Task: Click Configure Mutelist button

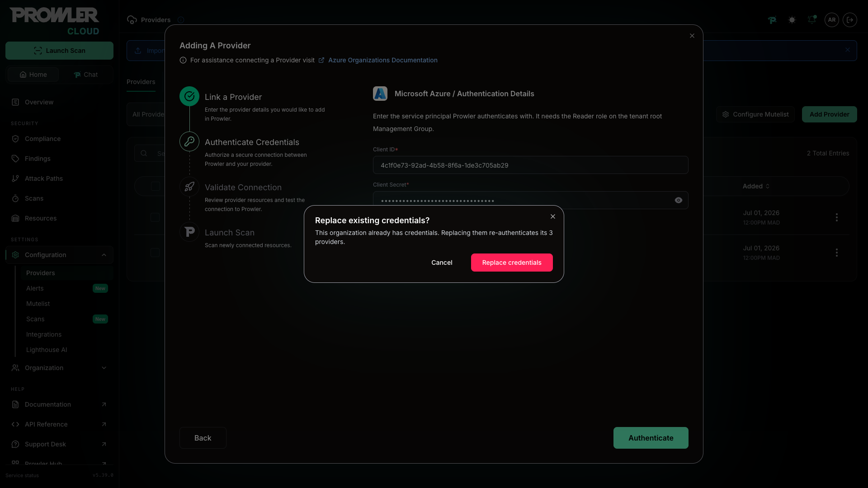Action: pyautogui.click(x=755, y=114)
